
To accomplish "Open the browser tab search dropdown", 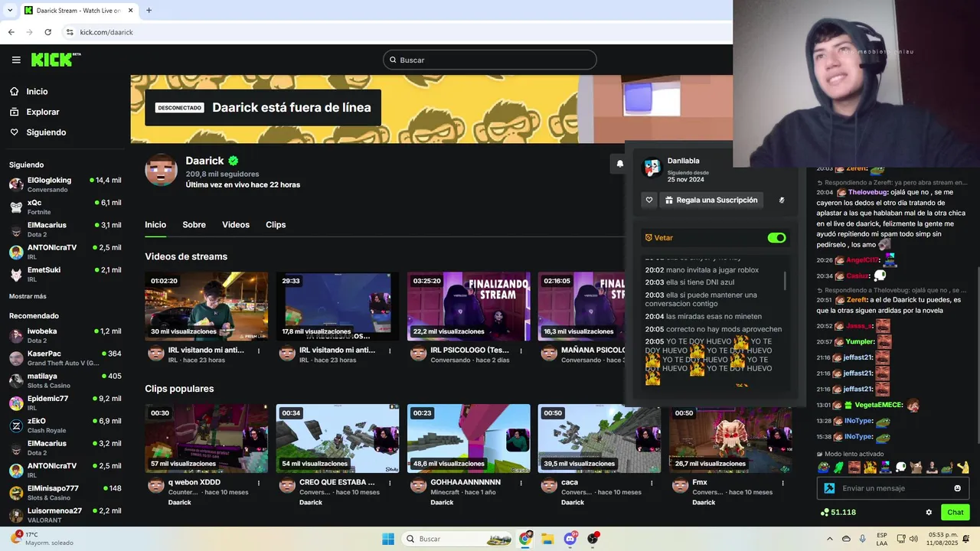I will click(10, 10).
